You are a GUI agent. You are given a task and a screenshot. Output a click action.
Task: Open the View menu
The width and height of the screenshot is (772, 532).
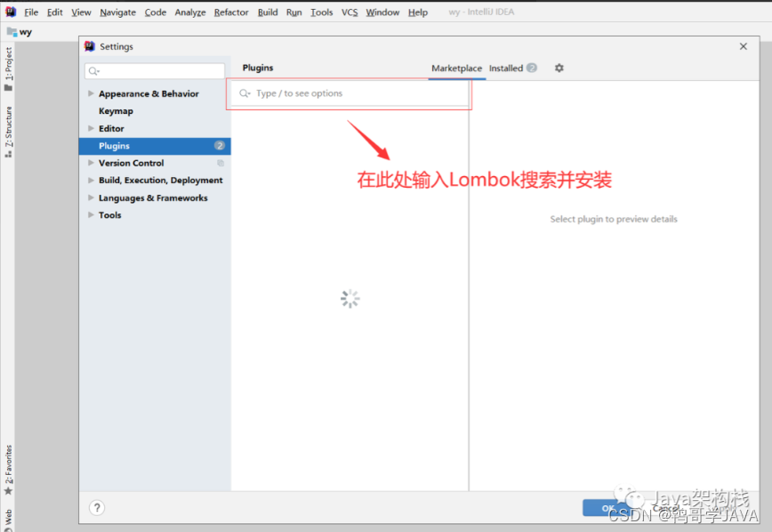coord(81,12)
